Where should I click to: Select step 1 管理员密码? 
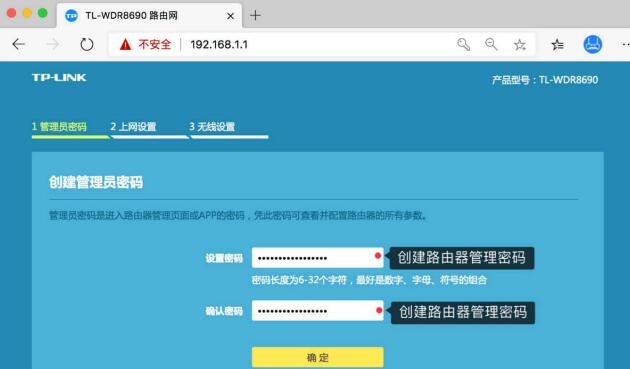click(59, 127)
